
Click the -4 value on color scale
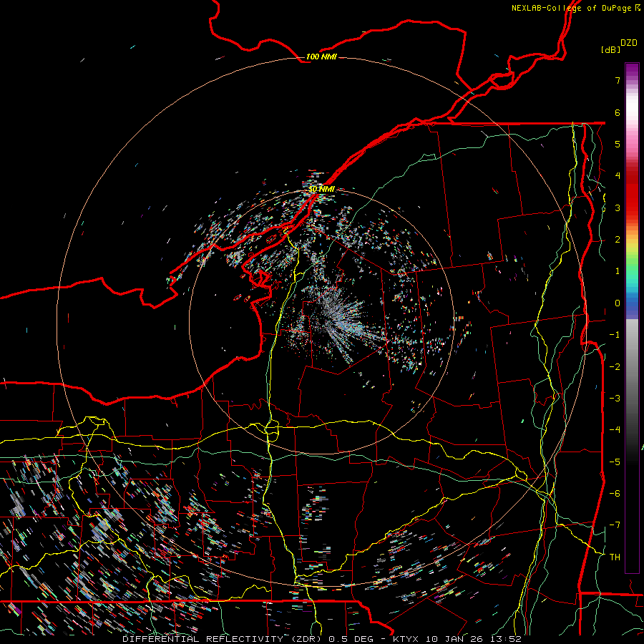pos(615,430)
